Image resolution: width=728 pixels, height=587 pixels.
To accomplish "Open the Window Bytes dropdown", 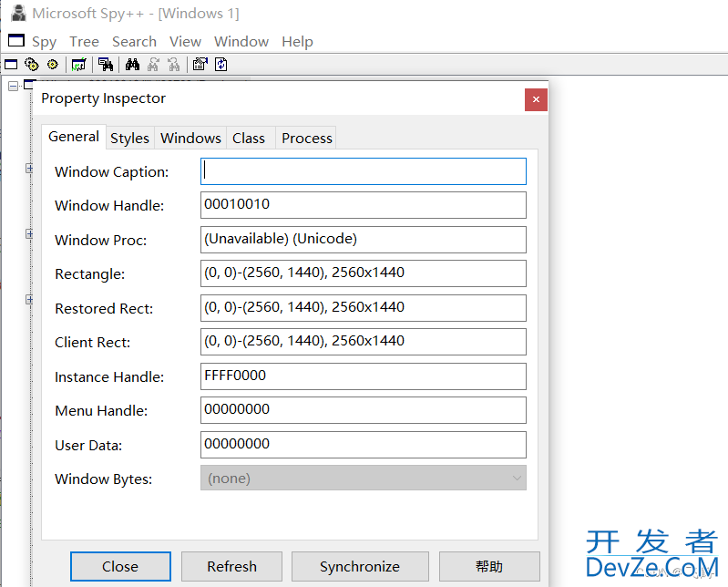I will point(363,478).
